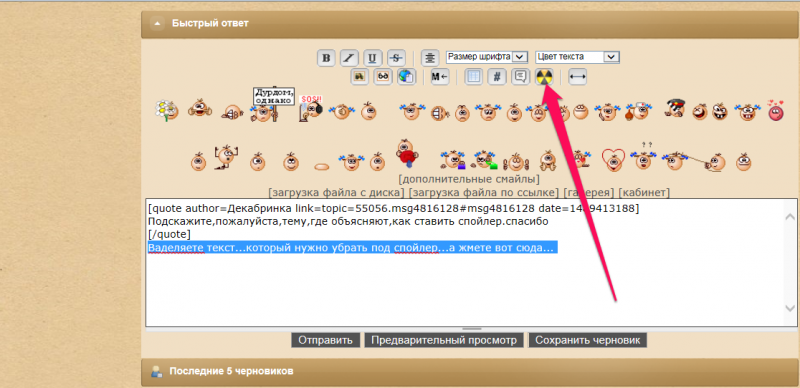Insert a table using the grid icon
The width and height of the screenshot is (800, 388).
474,77
